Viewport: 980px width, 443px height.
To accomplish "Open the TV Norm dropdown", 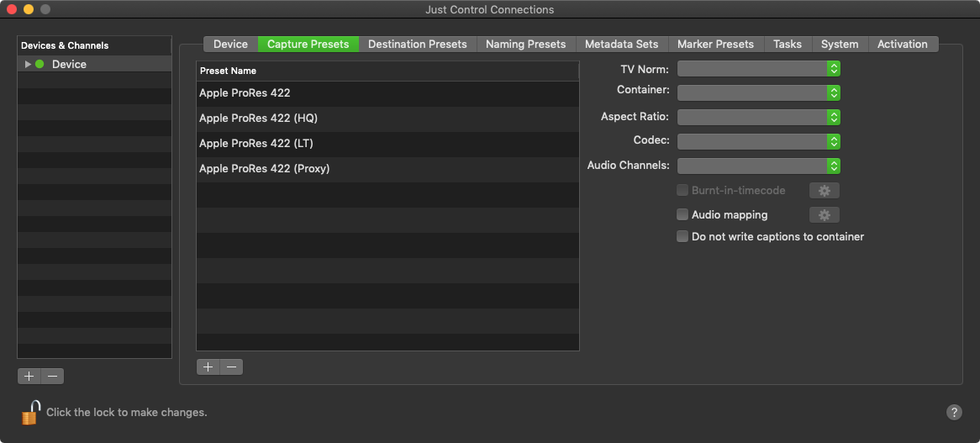I will click(x=759, y=69).
